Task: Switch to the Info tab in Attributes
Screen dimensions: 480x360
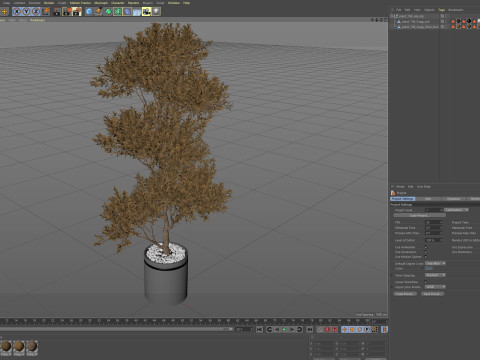Action: coord(428,199)
